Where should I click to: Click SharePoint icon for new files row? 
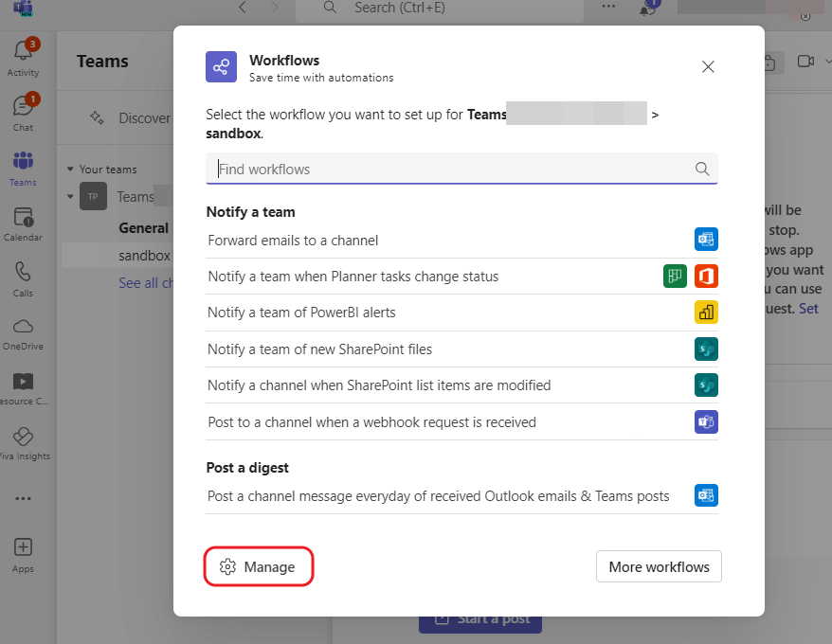pos(706,349)
